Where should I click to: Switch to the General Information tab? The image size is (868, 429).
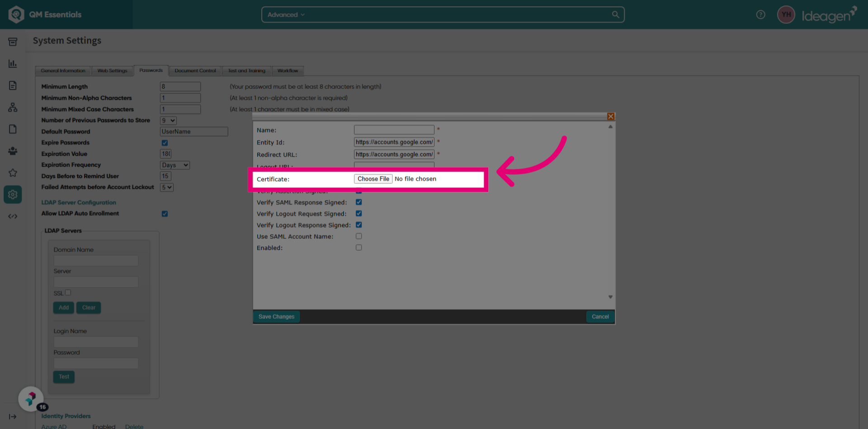[63, 70]
